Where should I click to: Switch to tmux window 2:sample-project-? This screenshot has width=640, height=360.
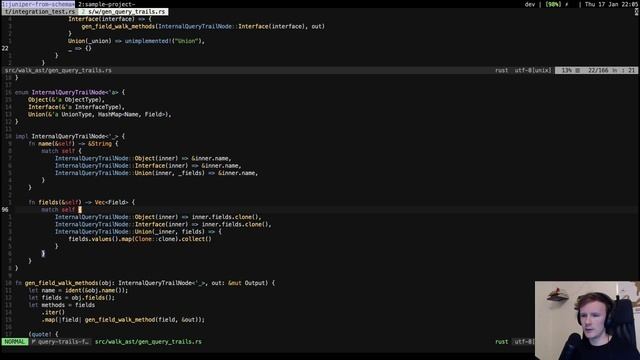(107, 4)
